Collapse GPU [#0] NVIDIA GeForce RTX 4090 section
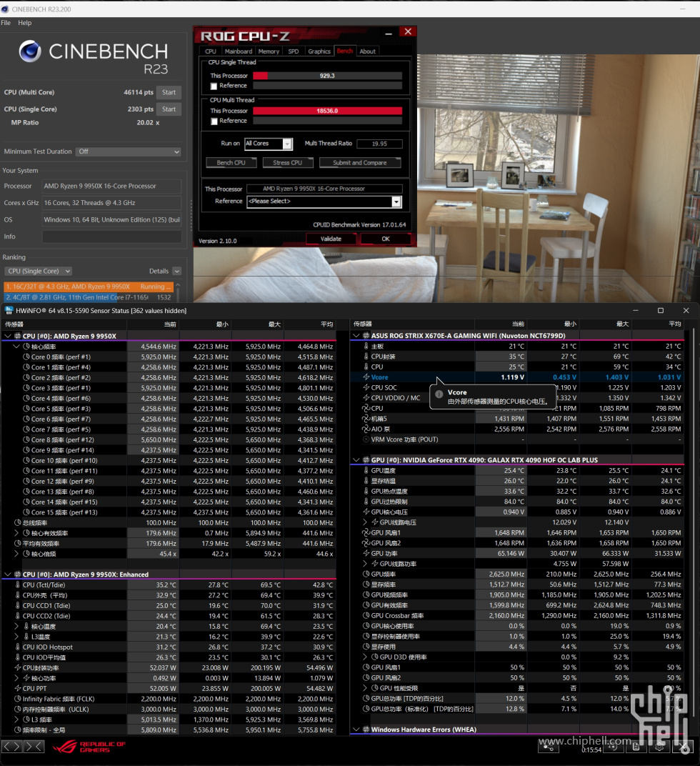700x766 pixels. coord(356,459)
